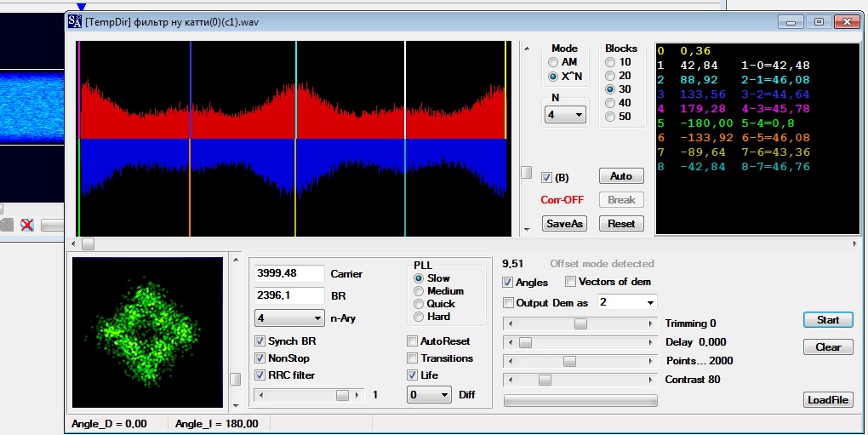Click angle row '4-3=45,78'
This screenshot has width=868, height=435.
coord(775,108)
